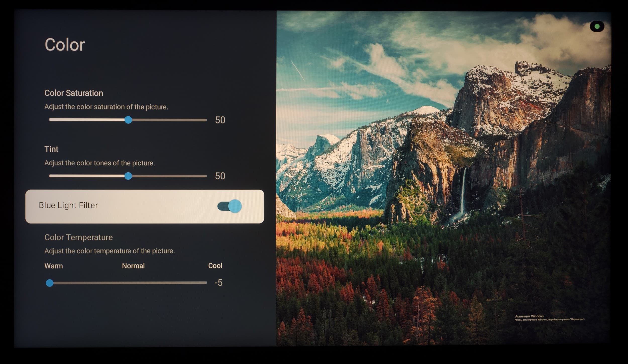Viewport: 628px width, 364px height.
Task: Click the Color Saturation value 50
Action: 220,120
